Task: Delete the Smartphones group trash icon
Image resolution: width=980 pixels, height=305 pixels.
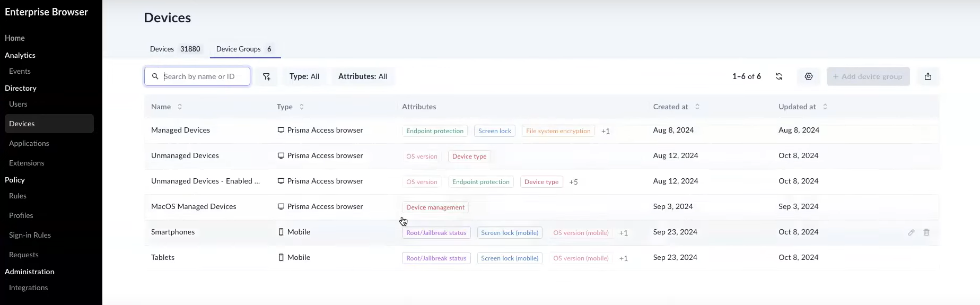Action: tap(926, 232)
